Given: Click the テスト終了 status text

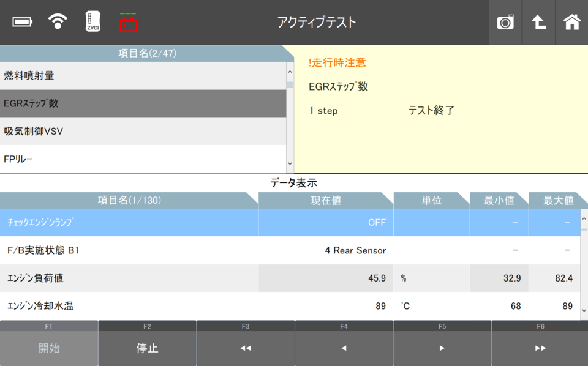Looking at the screenshot, I should (431, 111).
